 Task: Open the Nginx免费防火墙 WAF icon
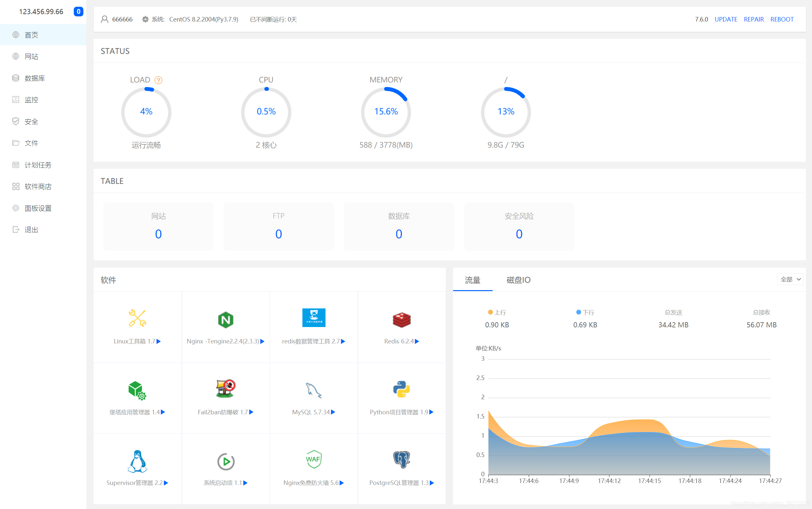pos(314,459)
